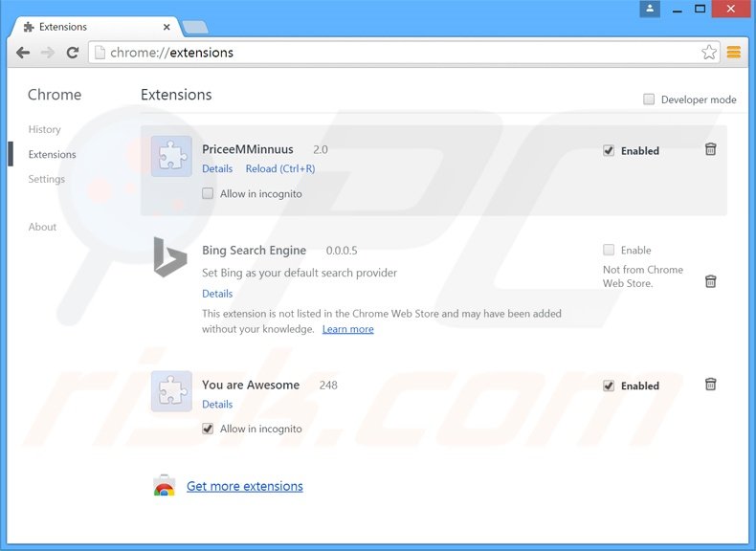This screenshot has width=756, height=551.
Task: Enable Developer mode checkbox
Action: click(x=649, y=99)
